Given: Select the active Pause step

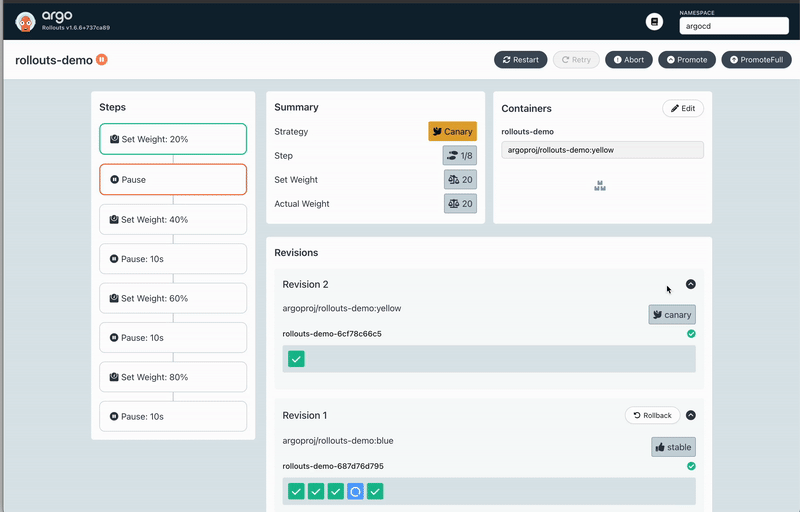Looking at the screenshot, I should (x=173, y=180).
